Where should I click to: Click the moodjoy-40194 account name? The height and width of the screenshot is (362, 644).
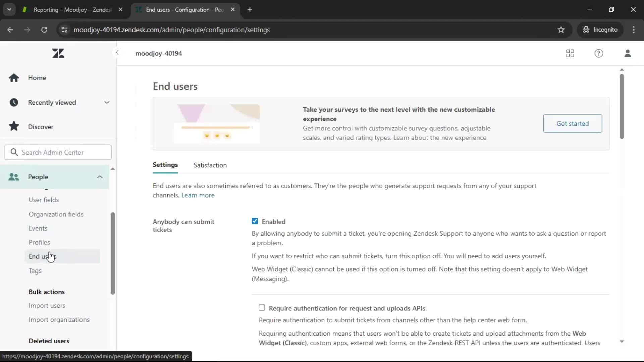coord(159,54)
